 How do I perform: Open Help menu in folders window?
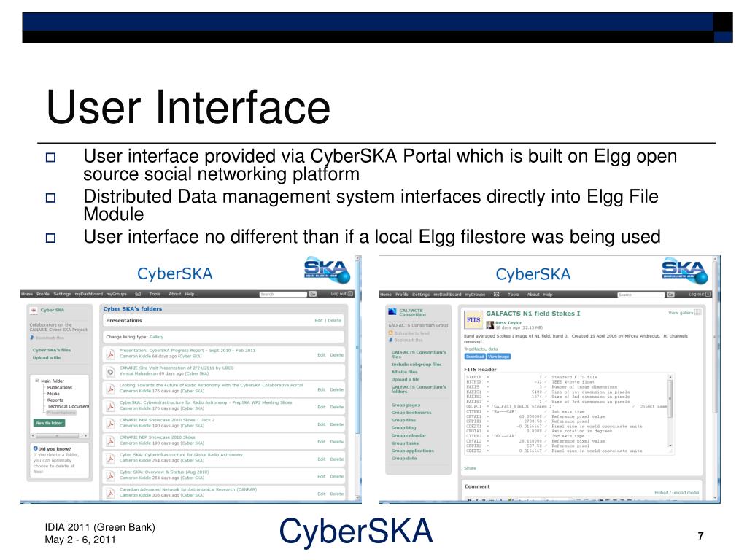[x=190, y=294]
